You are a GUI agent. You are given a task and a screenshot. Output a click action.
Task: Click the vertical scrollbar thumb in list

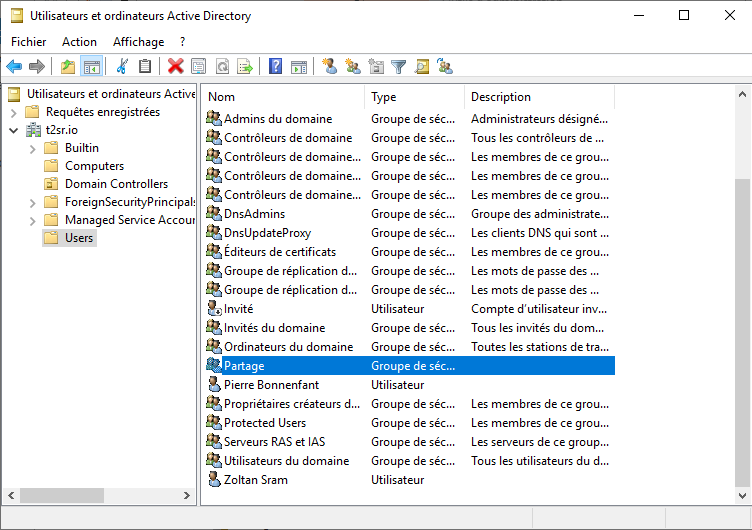pos(742,332)
